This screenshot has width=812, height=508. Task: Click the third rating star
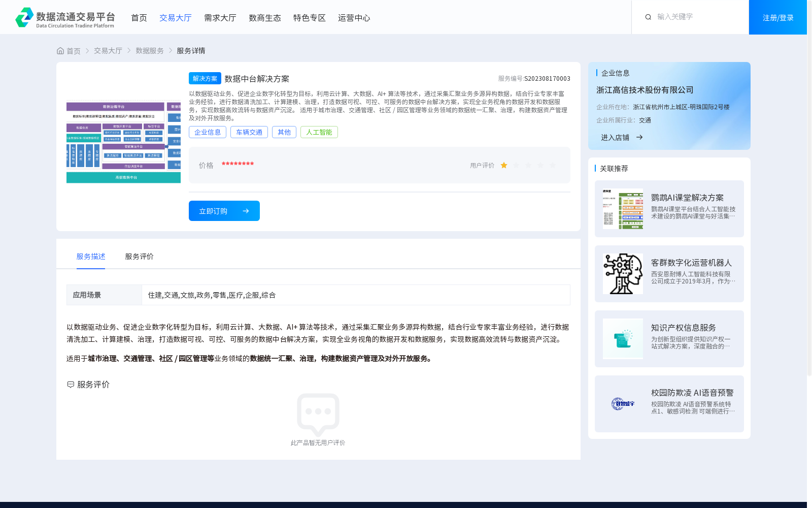point(528,165)
